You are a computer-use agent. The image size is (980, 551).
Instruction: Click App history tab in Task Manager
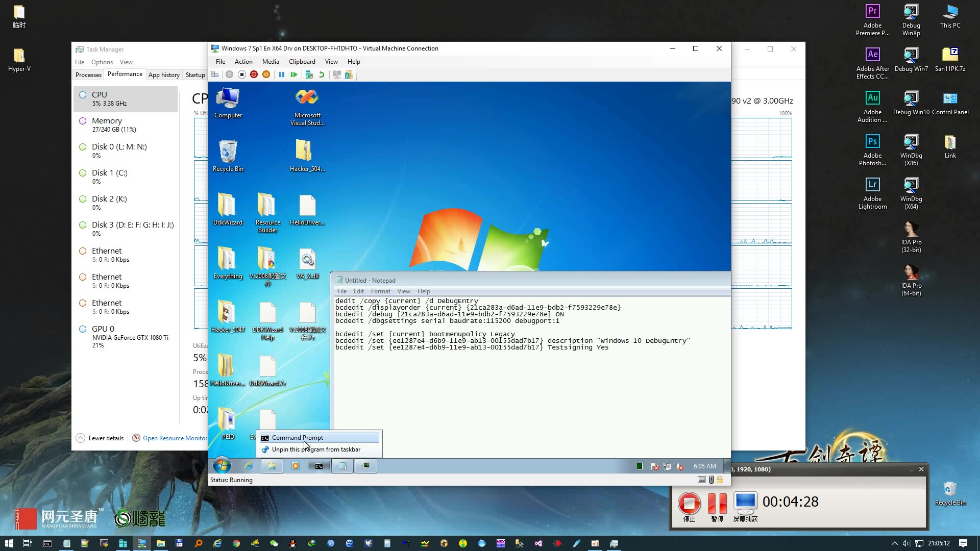coord(163,74)
